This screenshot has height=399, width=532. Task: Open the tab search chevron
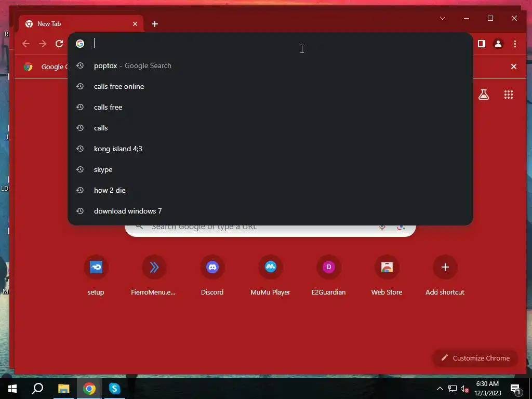[443, 18]
